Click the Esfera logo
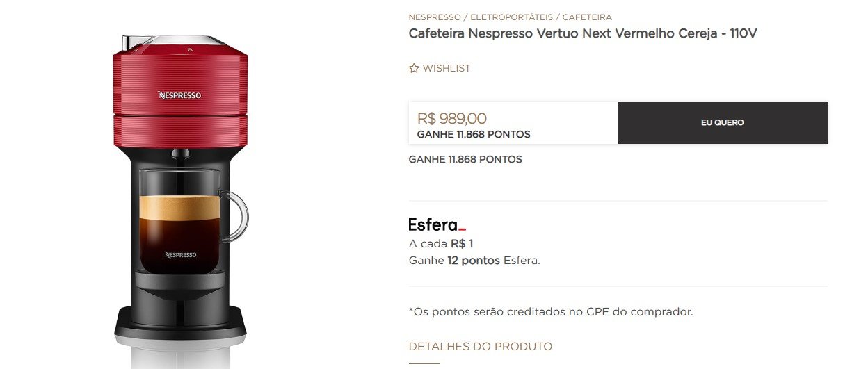Viewport: 868px width, 369px height. tap(437, 224)
